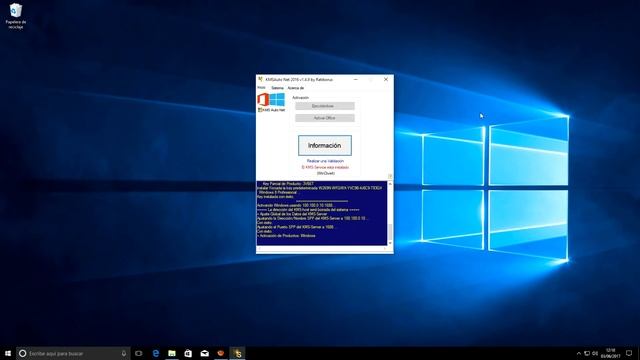Click the Información button
The width and height of the screenshot is (640, 360).
[x=324, y=145]
